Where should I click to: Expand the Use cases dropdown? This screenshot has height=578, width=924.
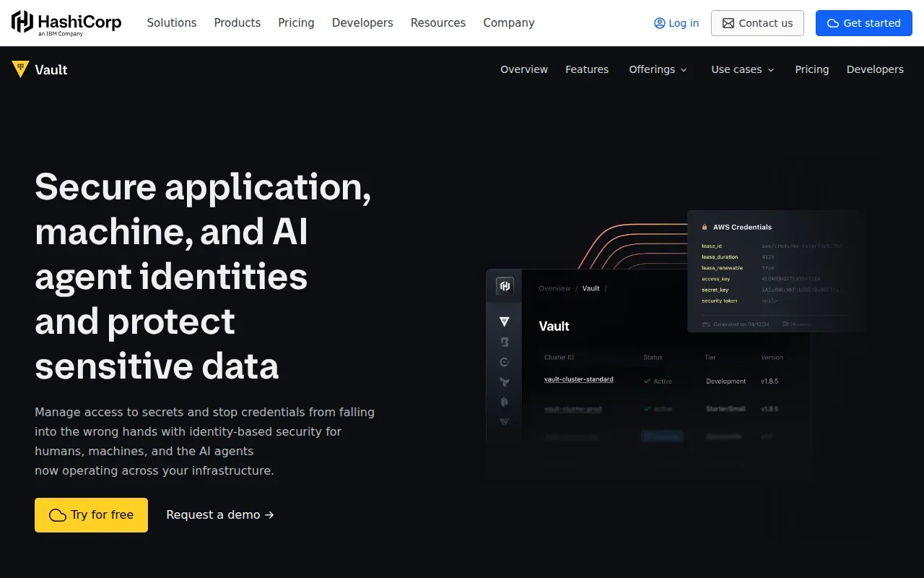click(743, 69)
